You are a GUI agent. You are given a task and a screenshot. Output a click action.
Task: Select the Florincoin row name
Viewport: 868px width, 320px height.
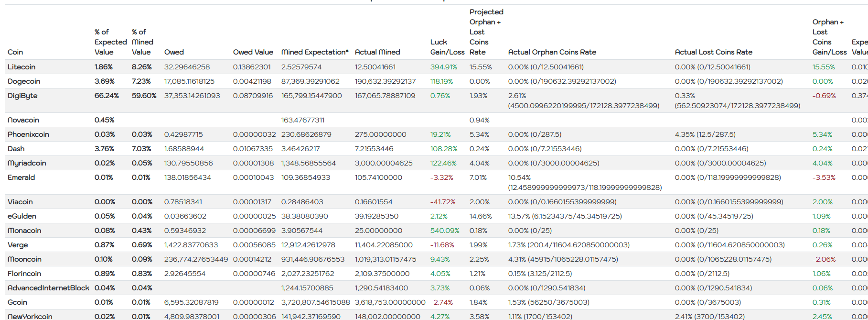24,274
